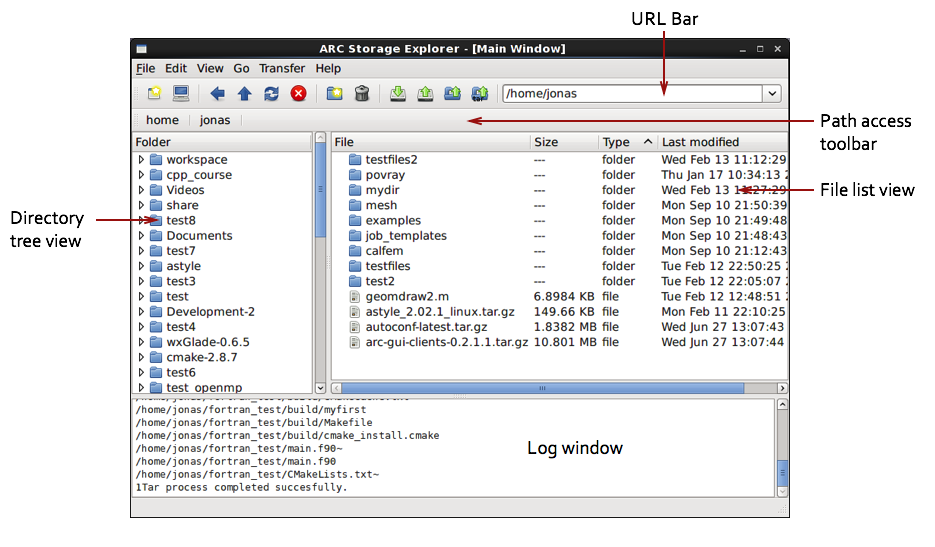Click the folder icon beside examples
The image size is (935, 547).
355,220
